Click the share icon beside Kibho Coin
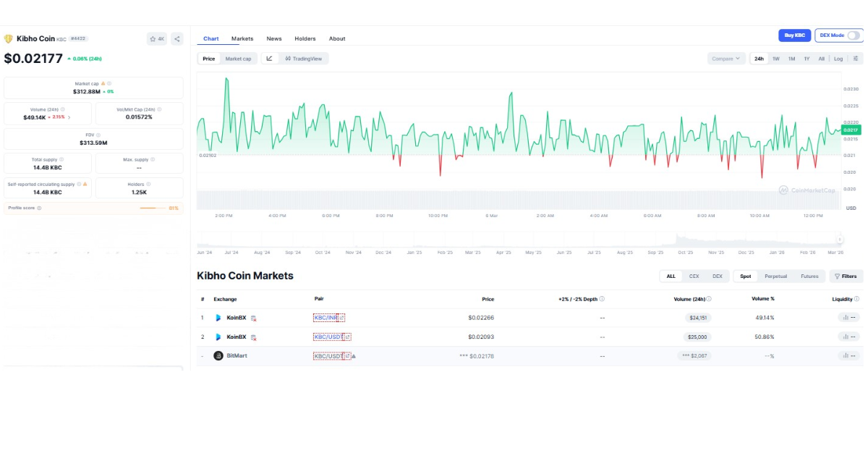 click(177, 39)
